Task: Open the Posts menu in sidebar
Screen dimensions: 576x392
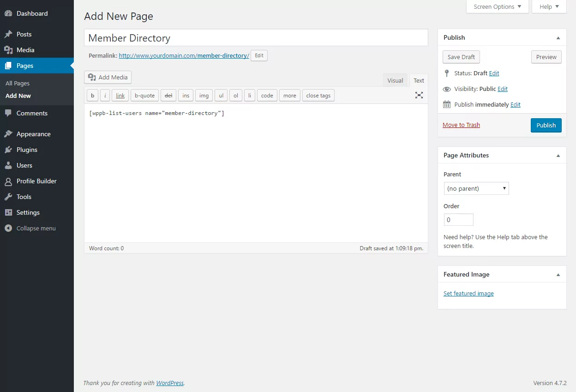Action: (x=24, y=34)
